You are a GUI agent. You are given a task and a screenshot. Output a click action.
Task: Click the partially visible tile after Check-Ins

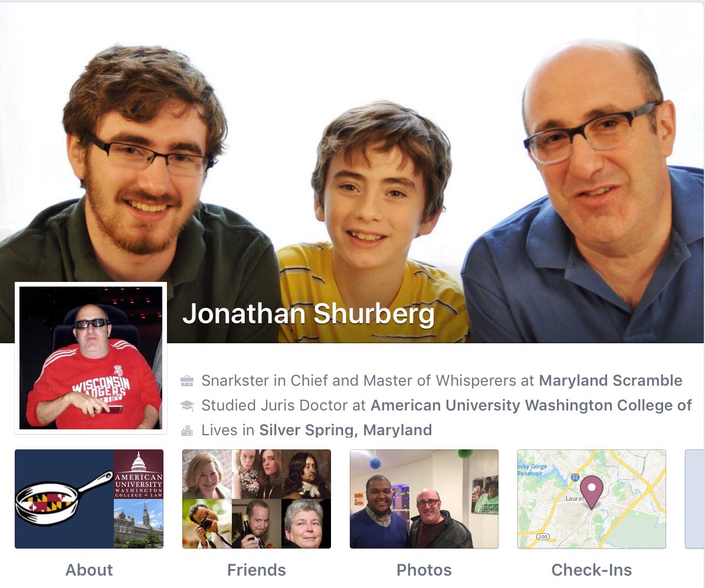[694, 498]
